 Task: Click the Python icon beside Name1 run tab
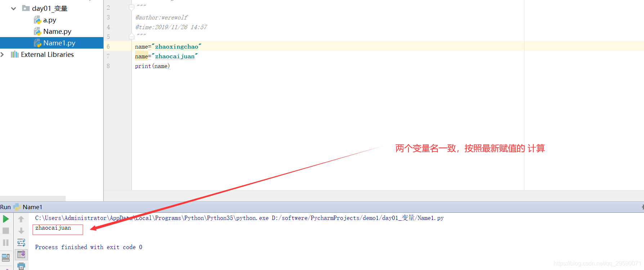pyautogui.click(x=17, y=207)
